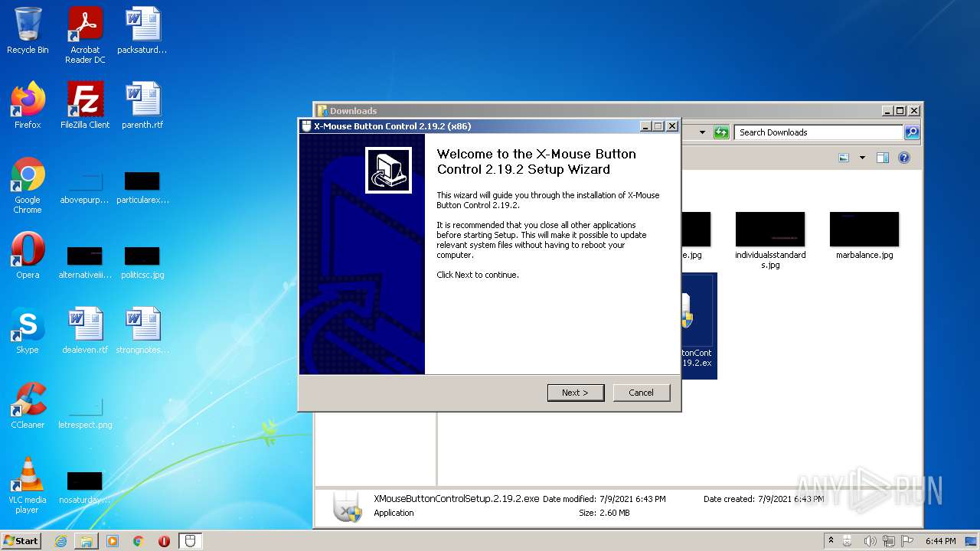
Task: Switch to Windows Explorer taskbar button
Action: pyautogui.click(x=87, y=541)
